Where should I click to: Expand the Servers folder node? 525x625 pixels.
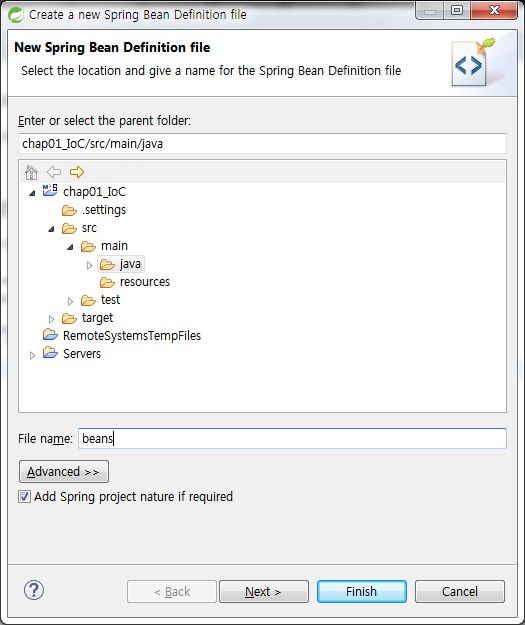coord(32,355)
